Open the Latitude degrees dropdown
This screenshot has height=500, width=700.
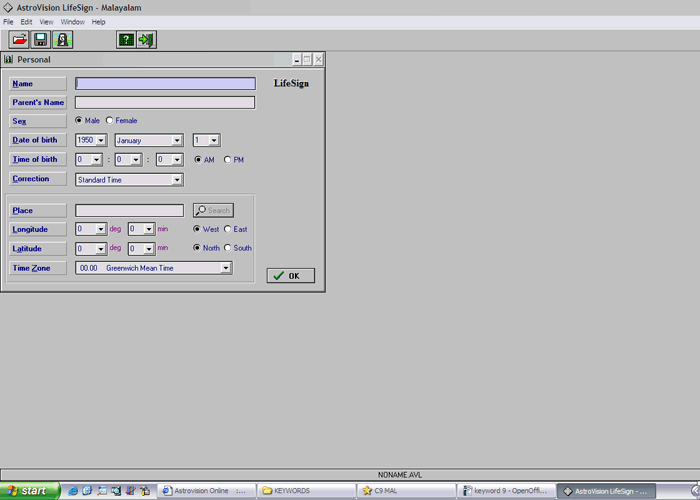coord(101,249)
